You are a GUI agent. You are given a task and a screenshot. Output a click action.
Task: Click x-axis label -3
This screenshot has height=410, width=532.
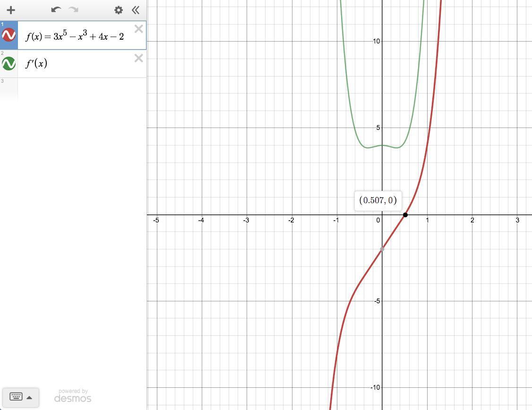tap(246, 220)
